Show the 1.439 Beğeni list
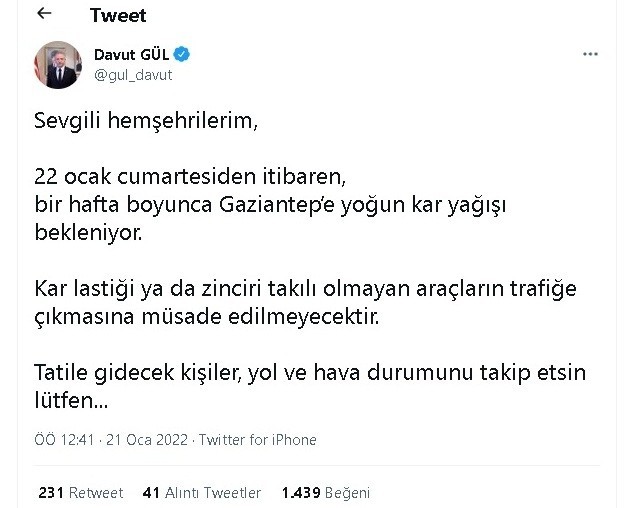This screenshot has width=640, height=508. click(326, 493)
